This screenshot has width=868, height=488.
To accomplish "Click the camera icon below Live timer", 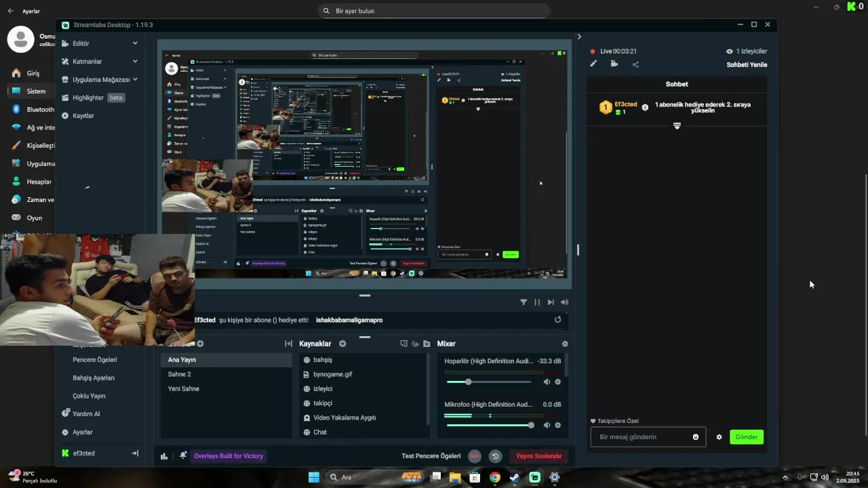I will [x=614, y=64].
